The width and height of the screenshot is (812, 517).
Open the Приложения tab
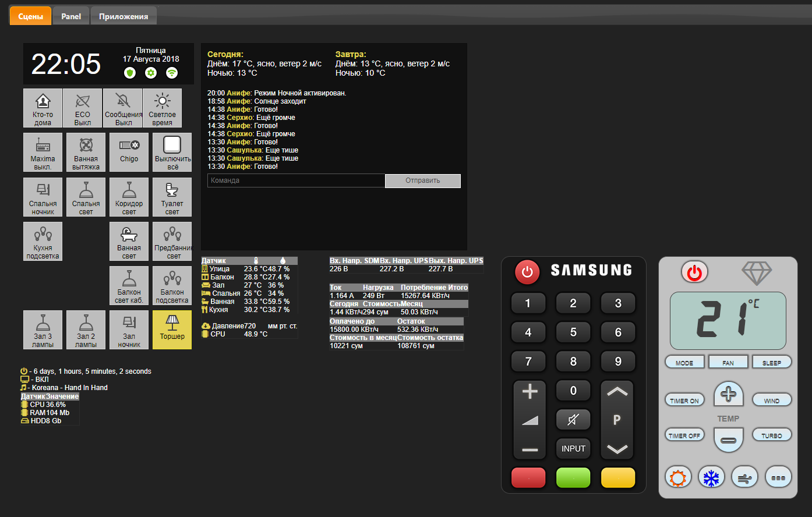point(123,16)
